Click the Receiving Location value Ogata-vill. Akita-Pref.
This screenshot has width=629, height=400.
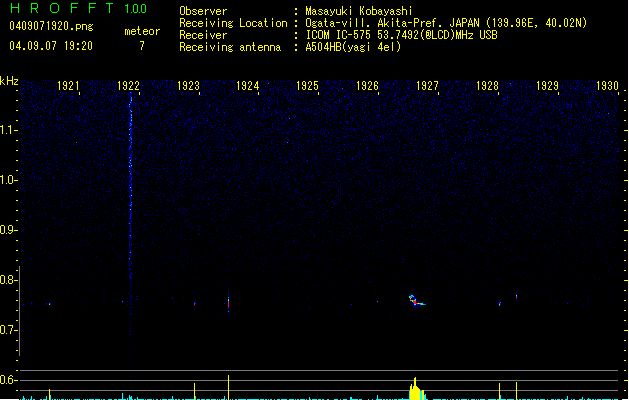pos(374,23)
